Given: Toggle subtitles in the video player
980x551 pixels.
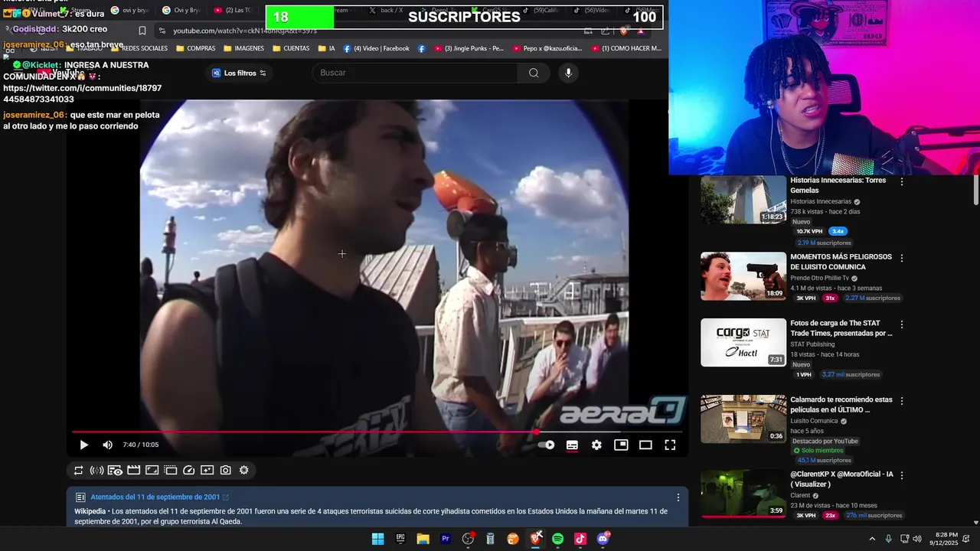Looking at the screenshot, I should pos(572,445).
